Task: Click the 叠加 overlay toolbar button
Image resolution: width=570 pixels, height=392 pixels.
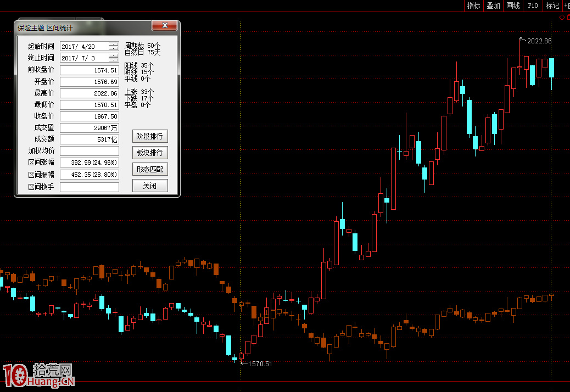Action: (x=493, y=5)
